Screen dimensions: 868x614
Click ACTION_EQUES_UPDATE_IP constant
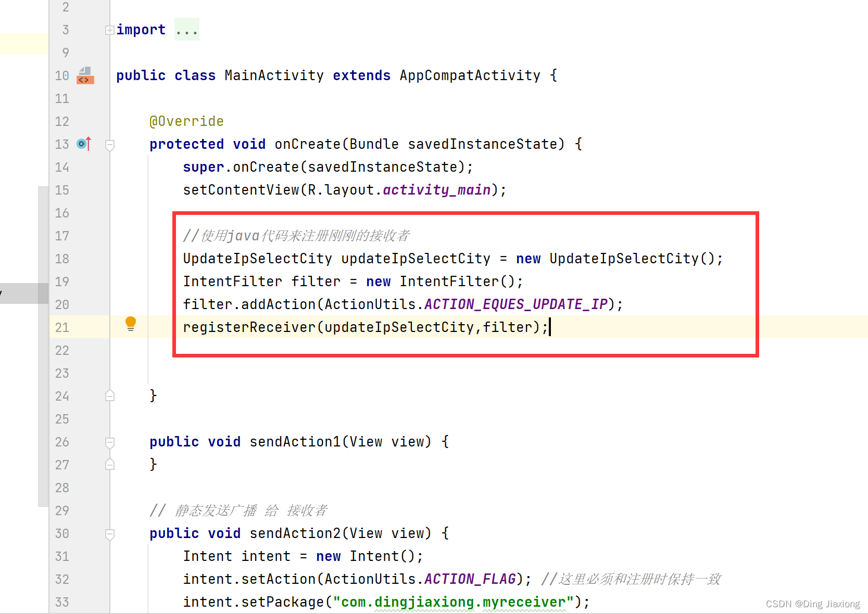click(516, 304)
